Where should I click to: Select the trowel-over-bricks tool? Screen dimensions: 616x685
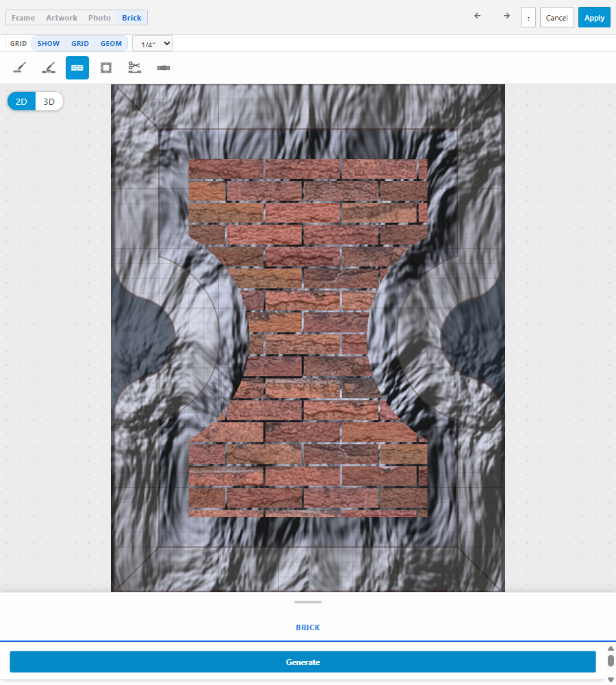pyautogui.click(x=49, y=68)
